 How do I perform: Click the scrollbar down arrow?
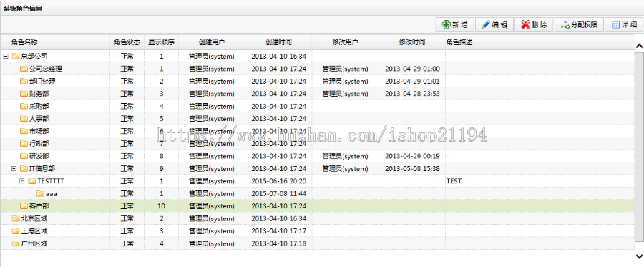[639, 256]
